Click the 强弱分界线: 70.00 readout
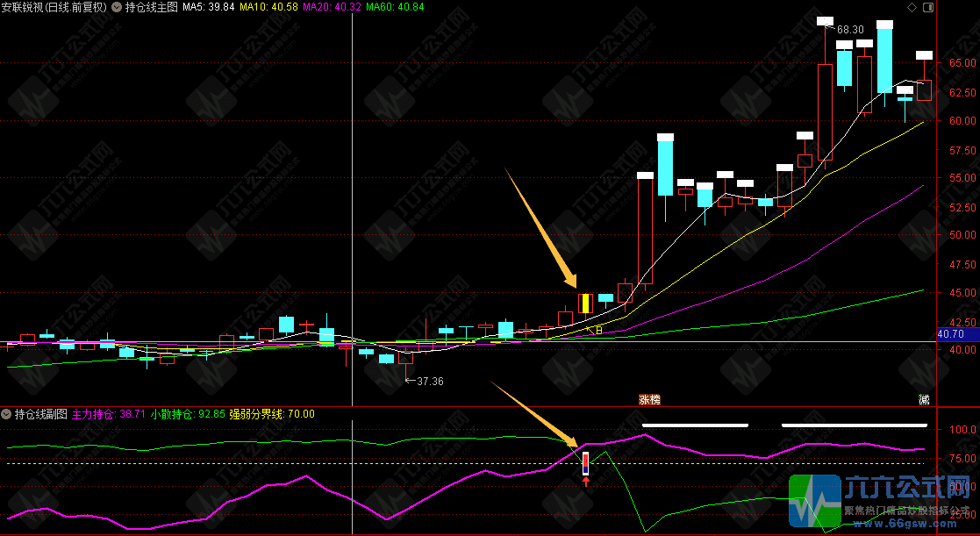 [x=272, y=413]
